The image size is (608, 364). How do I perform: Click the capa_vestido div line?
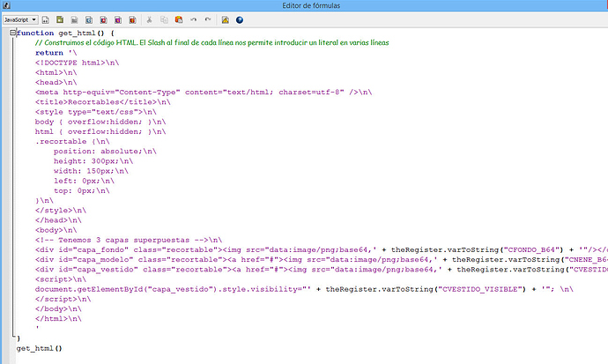[x=322, y=270]
